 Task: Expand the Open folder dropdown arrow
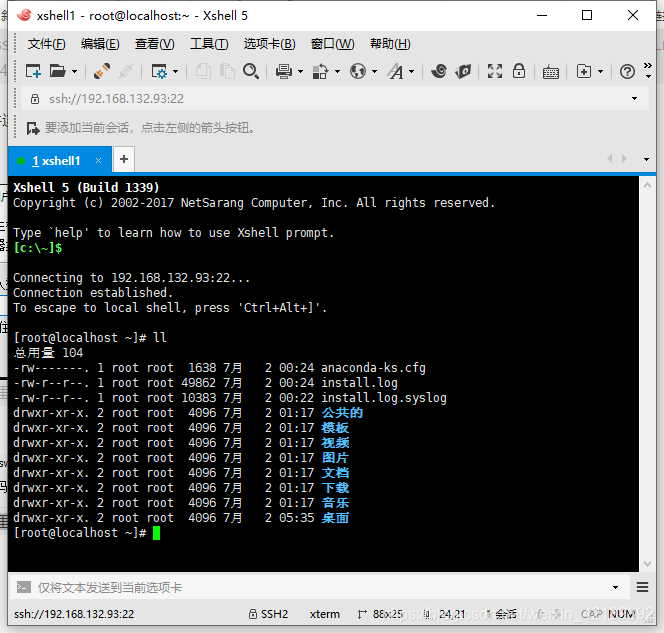75,72
